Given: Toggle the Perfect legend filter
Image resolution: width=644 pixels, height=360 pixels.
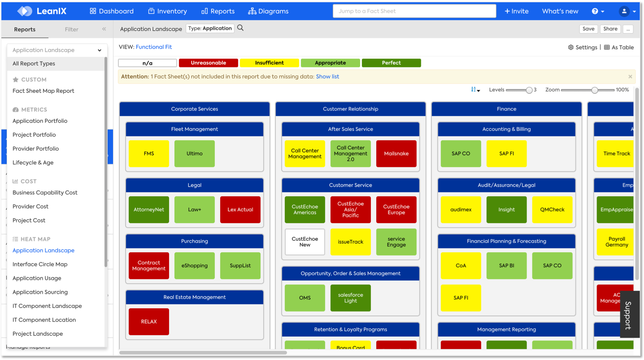Looking at the screenshot, I should [391, 63].
